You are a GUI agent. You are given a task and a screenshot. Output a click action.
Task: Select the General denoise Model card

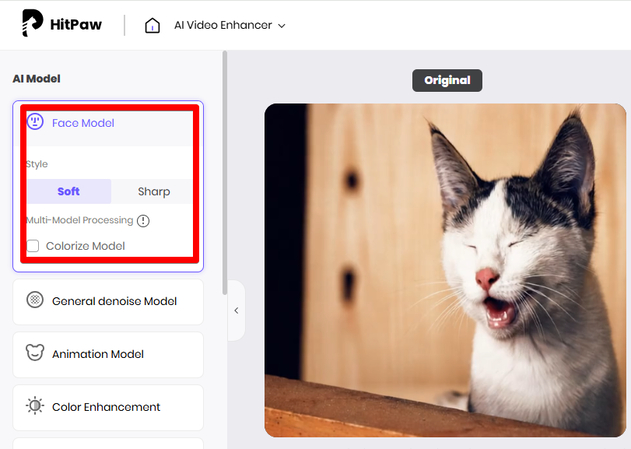[x=108, y=302]
